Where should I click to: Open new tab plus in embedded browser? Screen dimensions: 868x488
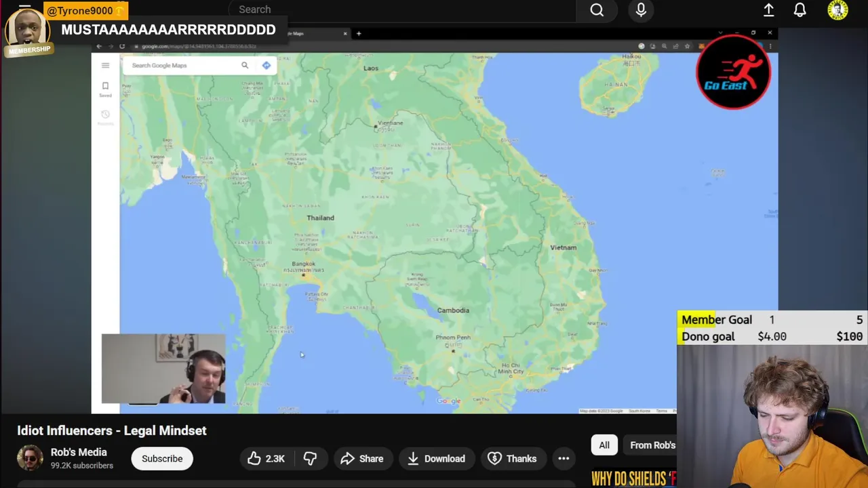point(359,33)
